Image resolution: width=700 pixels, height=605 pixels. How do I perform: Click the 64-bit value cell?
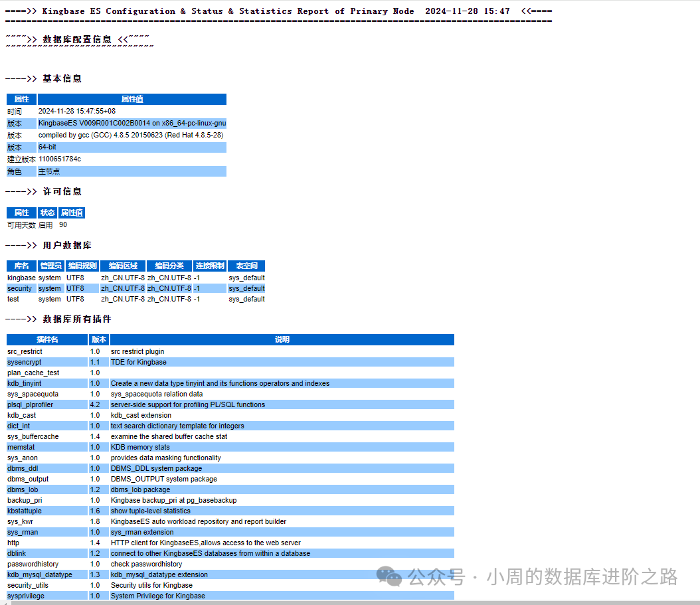[x=132, y=147]
